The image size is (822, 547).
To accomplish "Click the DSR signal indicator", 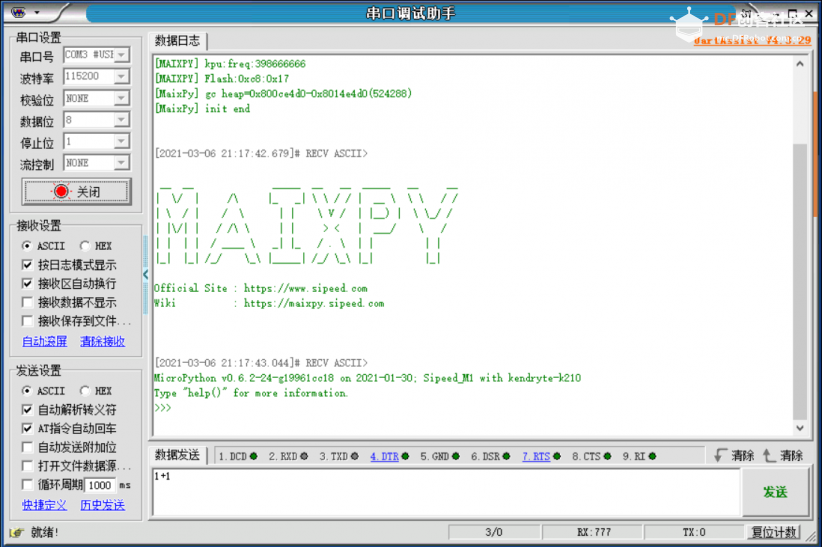I will click(x=506, y=456).
